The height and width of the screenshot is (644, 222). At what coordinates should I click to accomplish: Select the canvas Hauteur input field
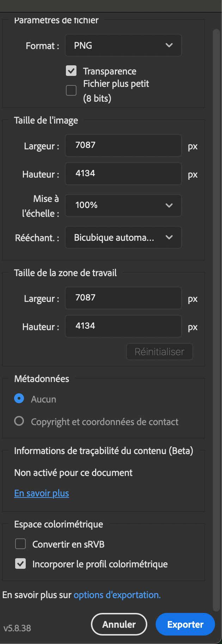123,326
